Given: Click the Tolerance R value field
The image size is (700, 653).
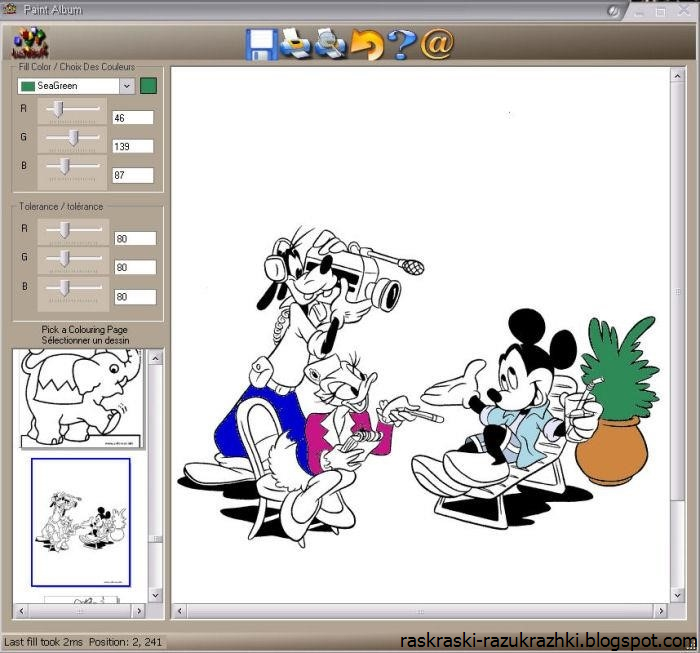Looking at the screenshot, I should (x=135, y=238).
